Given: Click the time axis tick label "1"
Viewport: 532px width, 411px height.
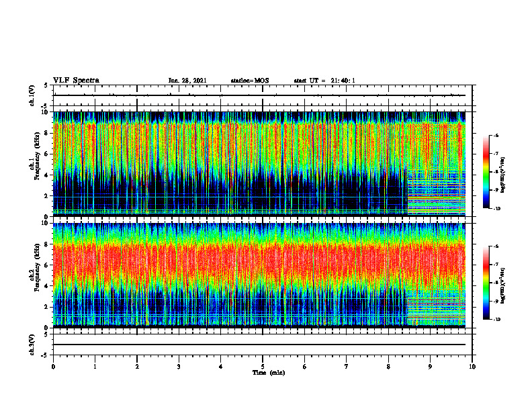Looking at the screenshot, I should (x=95, y=367).
